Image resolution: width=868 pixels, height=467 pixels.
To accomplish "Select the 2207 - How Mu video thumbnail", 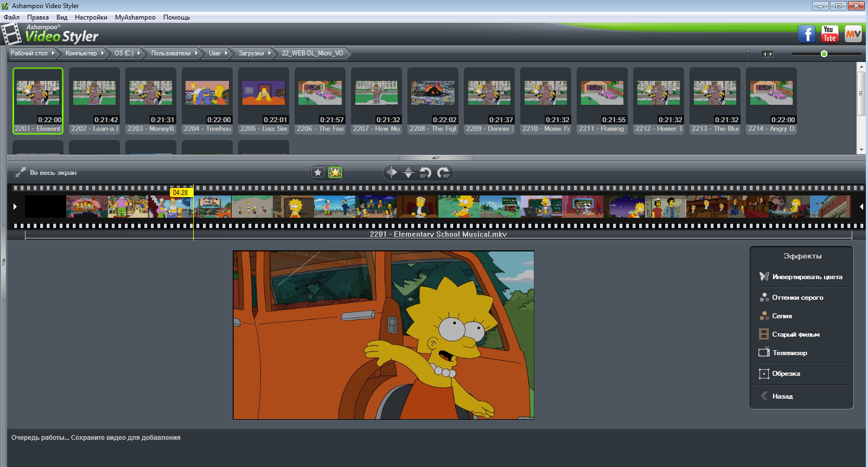I will [x=376, y=101].
